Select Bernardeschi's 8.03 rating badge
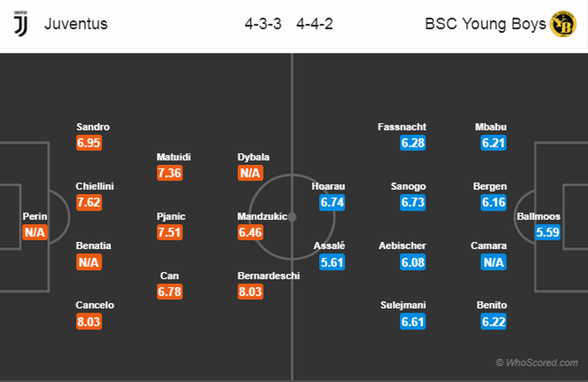The height and width of the screenshot is (382, 588). (x=250, y=292)
